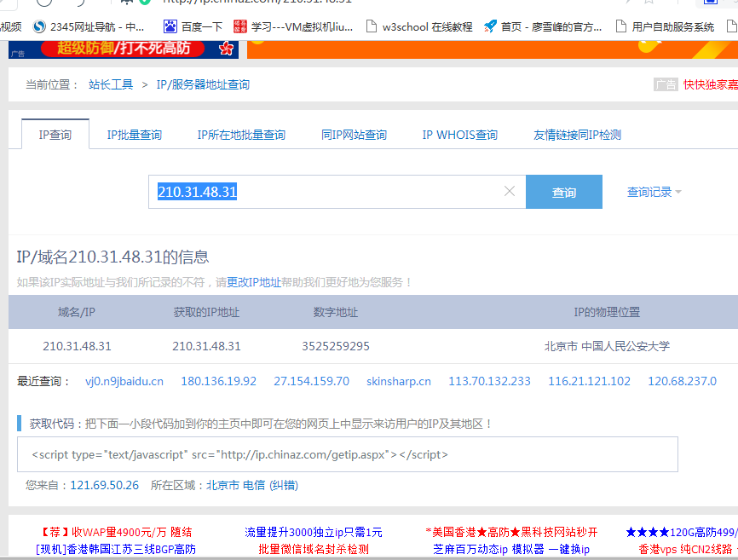
Task: Click the IP的物理位置 column header
Action: coord(607,312)
